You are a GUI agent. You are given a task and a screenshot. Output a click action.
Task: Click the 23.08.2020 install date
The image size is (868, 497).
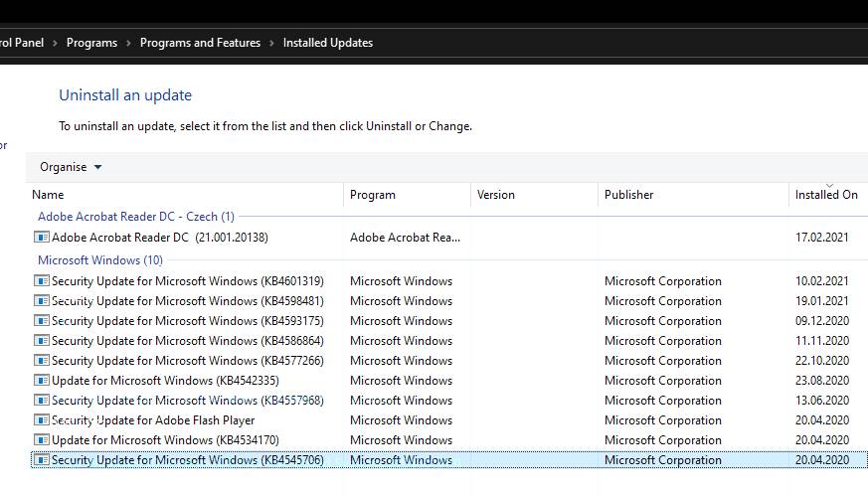[x=822, y=381]
